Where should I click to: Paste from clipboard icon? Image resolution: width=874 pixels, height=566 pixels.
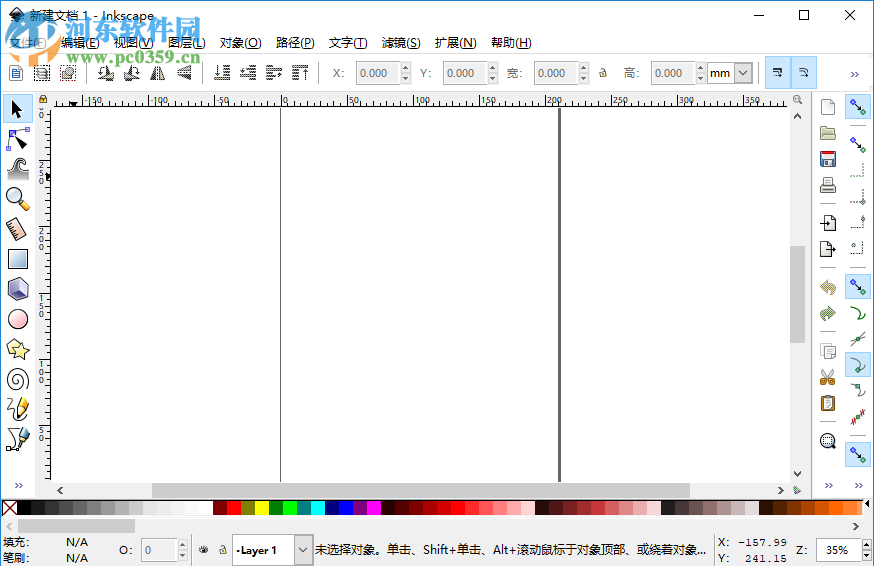(828, 403)
